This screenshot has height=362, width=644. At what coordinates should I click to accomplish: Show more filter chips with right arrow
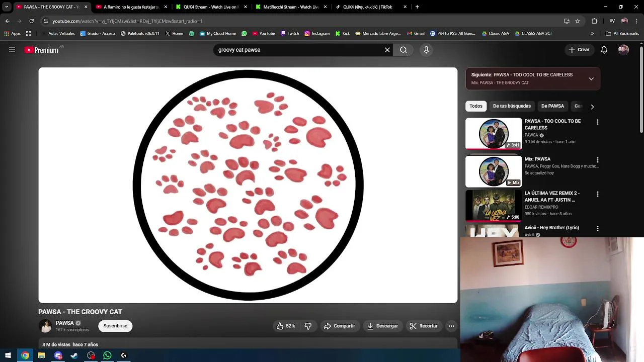tap(592, 107)
